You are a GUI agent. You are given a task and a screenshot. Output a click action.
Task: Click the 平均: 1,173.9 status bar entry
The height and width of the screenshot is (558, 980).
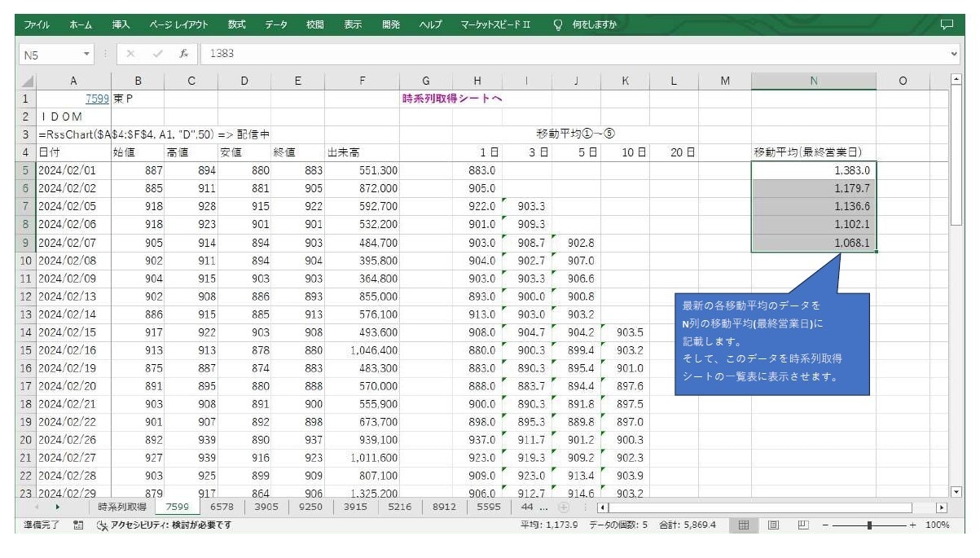(x=549, y=525)
